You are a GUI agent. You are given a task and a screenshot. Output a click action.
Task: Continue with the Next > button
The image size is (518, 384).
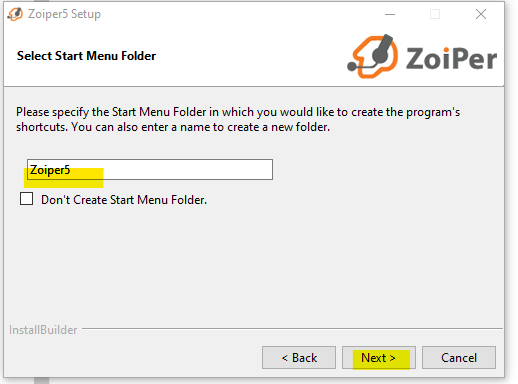pyautogui.click(x=379, y=358)
